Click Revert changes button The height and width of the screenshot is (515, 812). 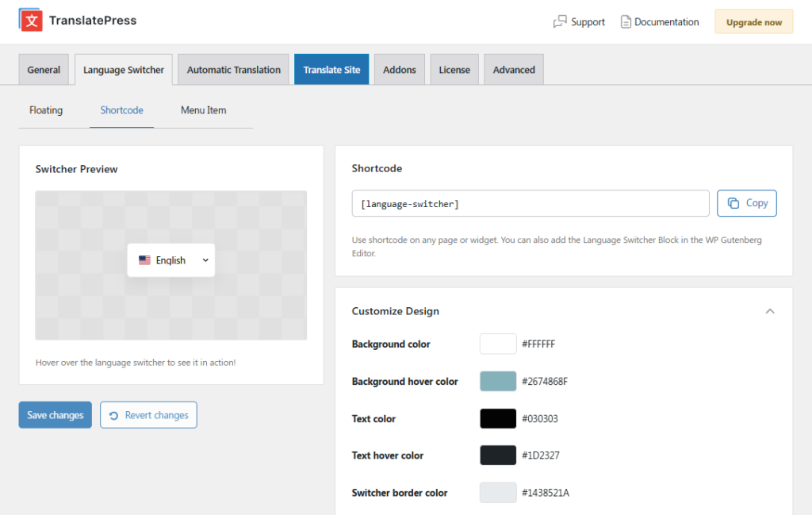[148, 415]
